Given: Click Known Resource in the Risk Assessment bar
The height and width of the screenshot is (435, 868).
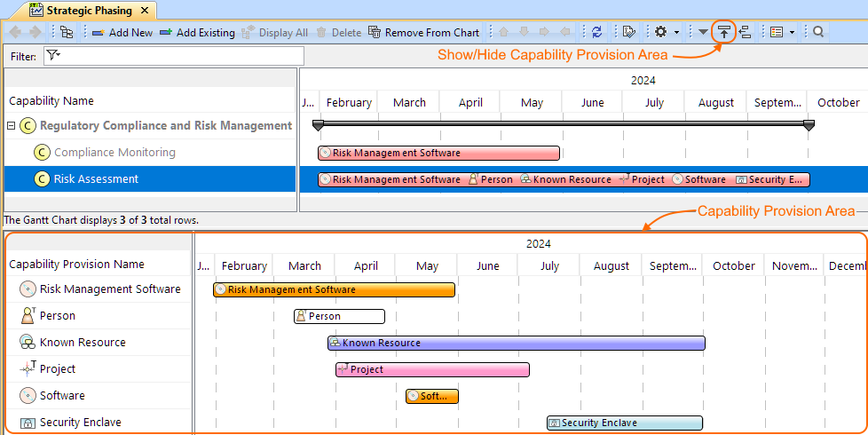Looking at the screenshot, I should click(565, 179).
